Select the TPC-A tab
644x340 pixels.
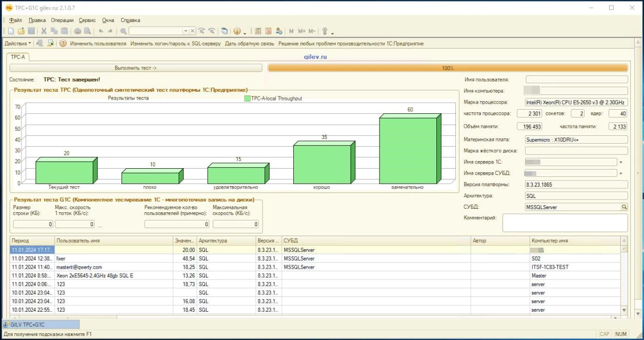18,57
